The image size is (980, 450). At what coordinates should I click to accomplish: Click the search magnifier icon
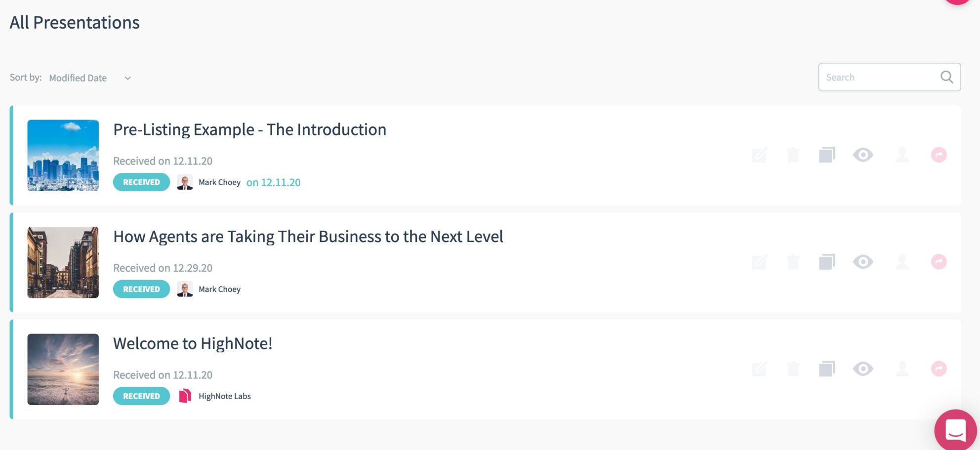[x=947, y=77]
